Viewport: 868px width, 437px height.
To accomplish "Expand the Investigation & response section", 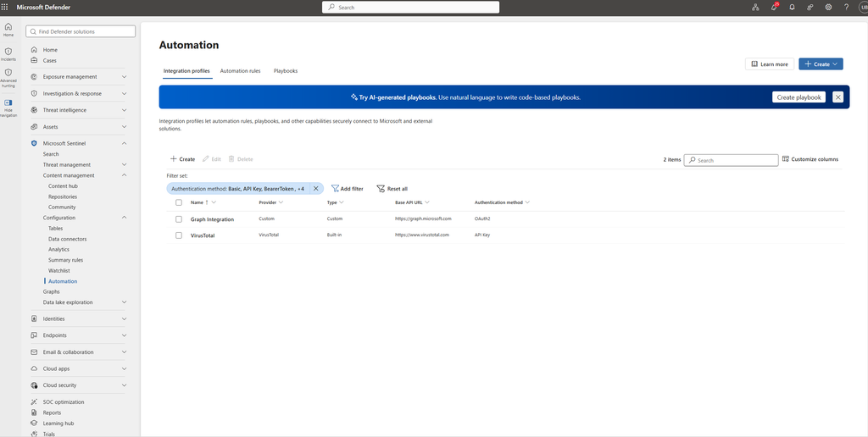I will [124, 93].
